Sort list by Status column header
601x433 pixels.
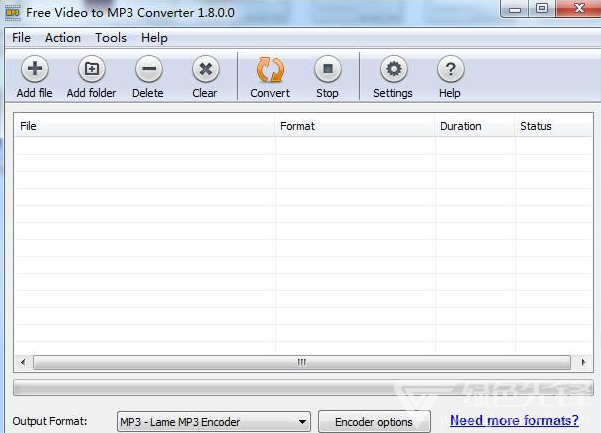point(553,126)
